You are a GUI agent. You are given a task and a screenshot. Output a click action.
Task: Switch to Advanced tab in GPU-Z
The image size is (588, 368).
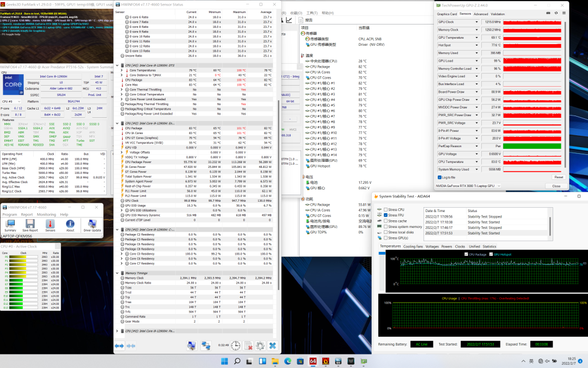click(x=481, y=14)
